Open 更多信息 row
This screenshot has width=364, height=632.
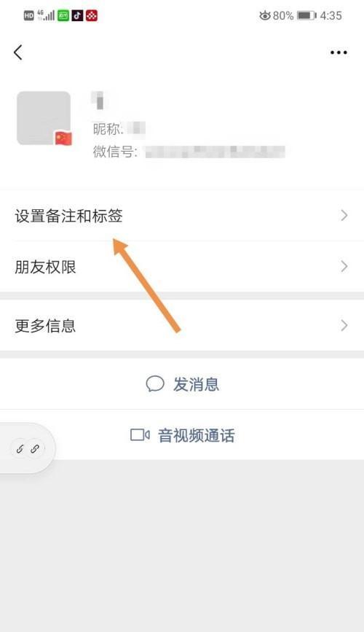coord(182,326)
